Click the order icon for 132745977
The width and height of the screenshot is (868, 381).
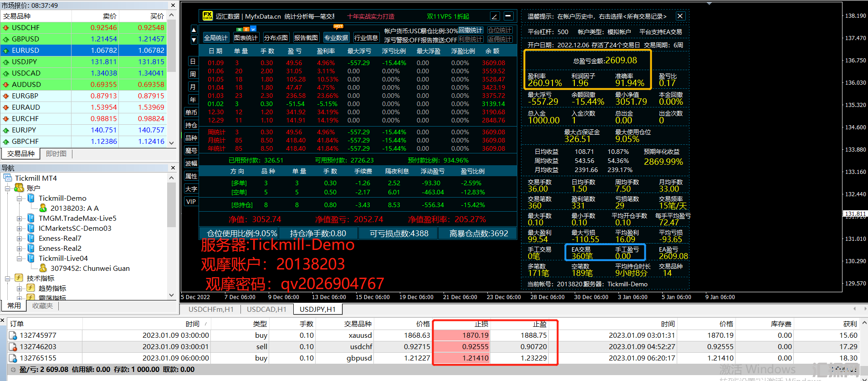pyautogui.click(x=13, y=335)
